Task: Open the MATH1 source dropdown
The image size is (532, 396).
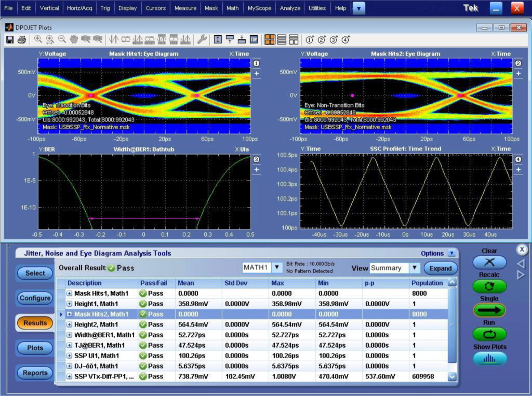Action: tap(277, 267)
